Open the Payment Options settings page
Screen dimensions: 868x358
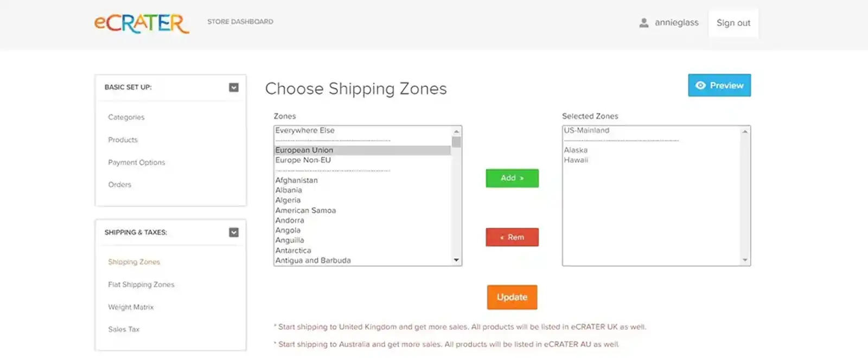coord(136,162)
